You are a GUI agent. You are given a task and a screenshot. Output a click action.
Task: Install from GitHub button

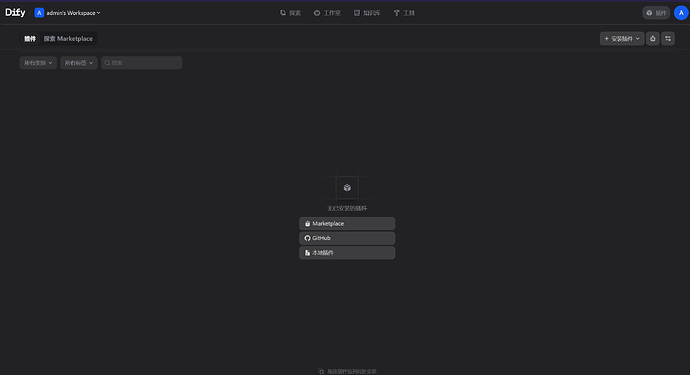click(x=347, y=238)
